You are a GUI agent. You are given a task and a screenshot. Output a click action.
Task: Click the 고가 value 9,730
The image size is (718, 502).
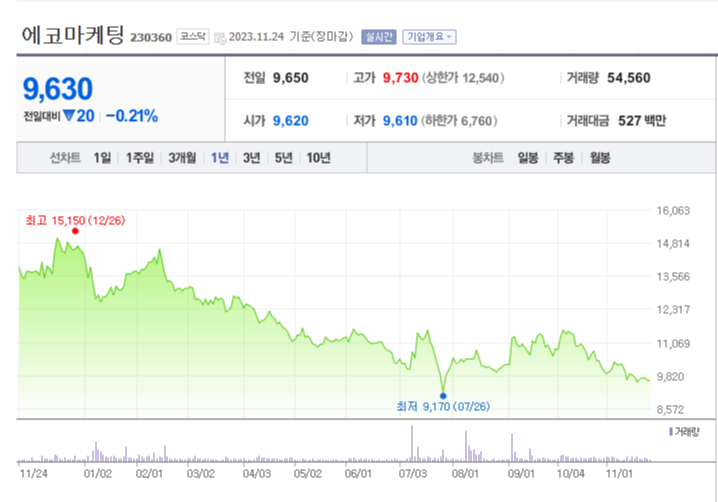[x=401, y=78]
